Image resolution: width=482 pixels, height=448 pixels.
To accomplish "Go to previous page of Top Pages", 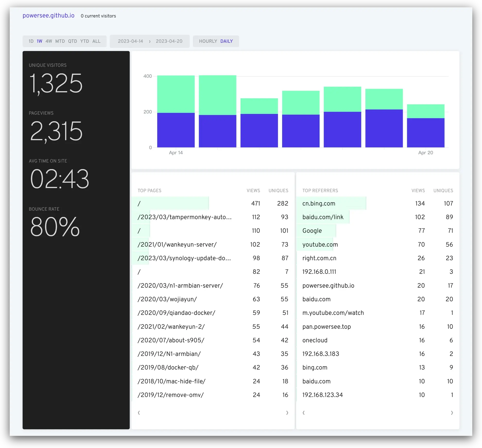I will (x=139, y=413).
